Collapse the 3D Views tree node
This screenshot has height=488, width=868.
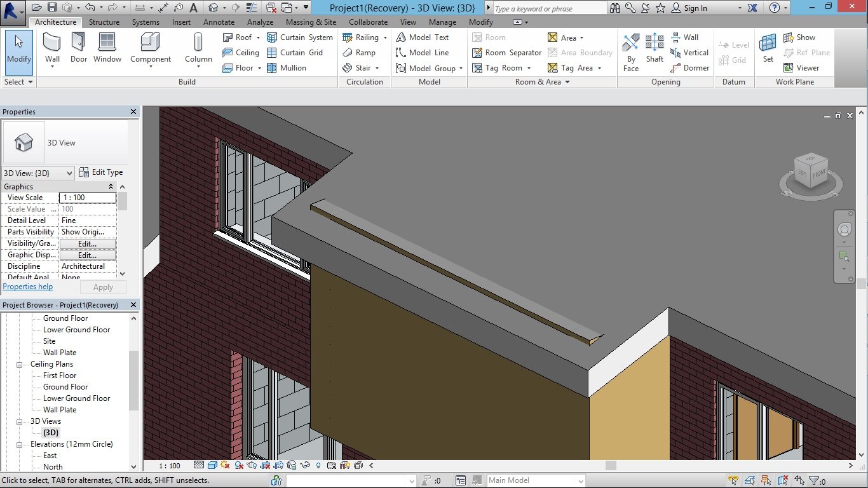[x=19, y=421]
